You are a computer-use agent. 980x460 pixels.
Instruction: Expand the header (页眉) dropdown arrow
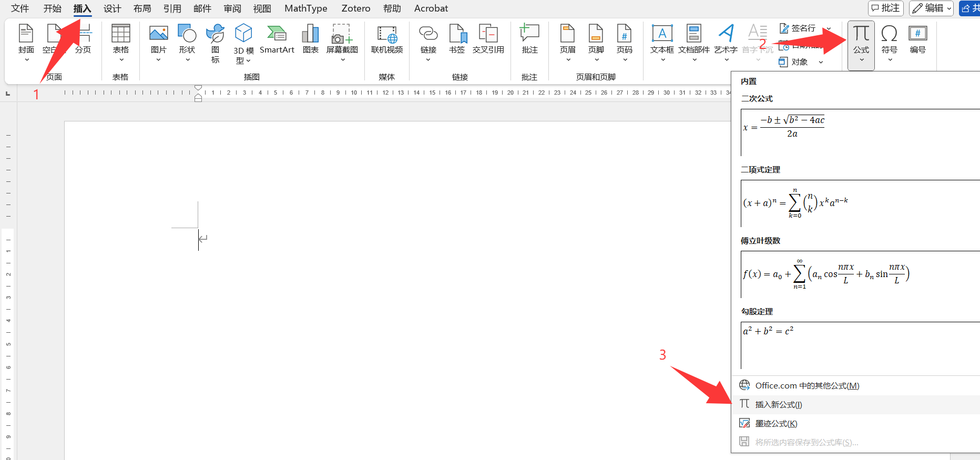click(567, 60)
